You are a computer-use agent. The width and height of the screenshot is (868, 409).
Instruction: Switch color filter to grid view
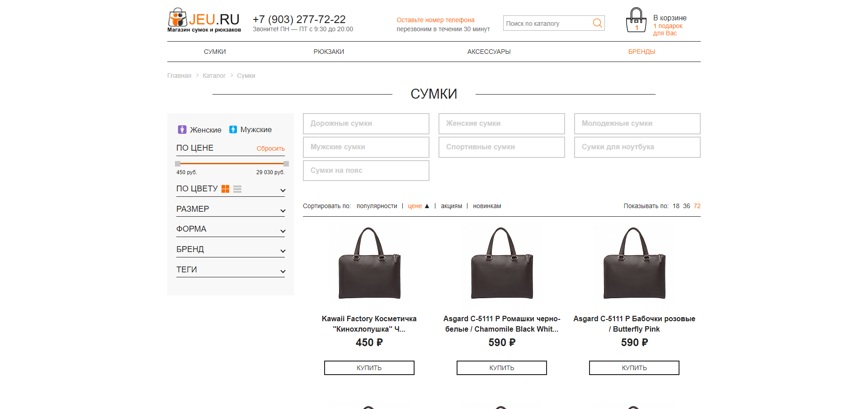pyautogui.click(x=225, y=189)
